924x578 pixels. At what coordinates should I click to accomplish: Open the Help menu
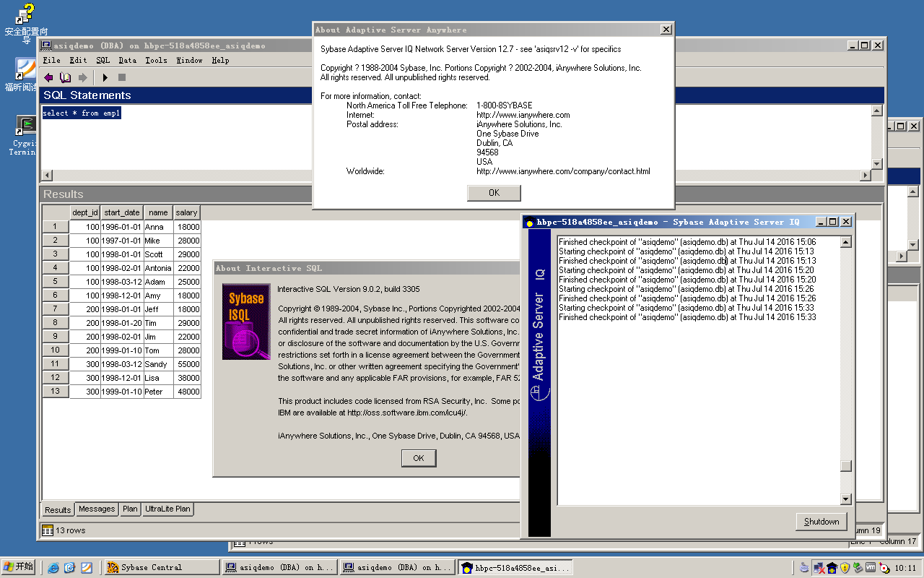pyautogui.click(x=220, y=61)
